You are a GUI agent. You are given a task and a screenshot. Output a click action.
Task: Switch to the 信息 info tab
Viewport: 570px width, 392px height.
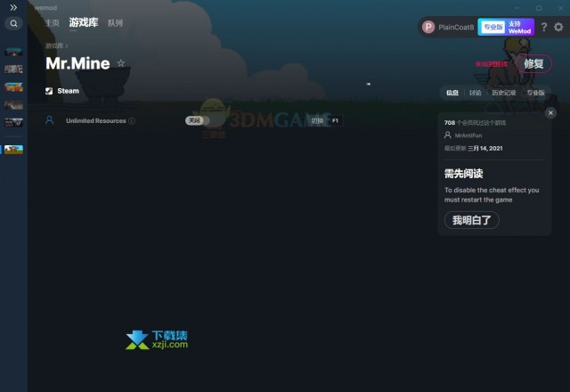[x=452, y=93]
